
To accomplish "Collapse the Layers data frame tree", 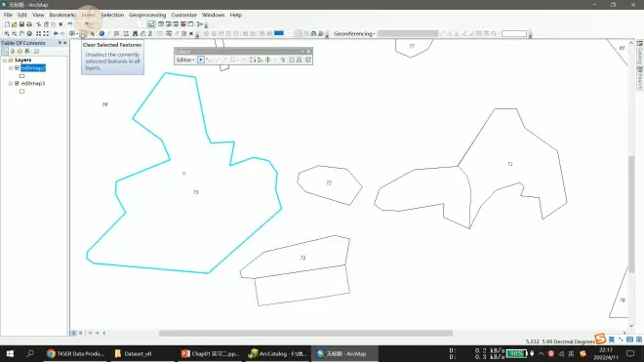I will (x=5, y=60).
